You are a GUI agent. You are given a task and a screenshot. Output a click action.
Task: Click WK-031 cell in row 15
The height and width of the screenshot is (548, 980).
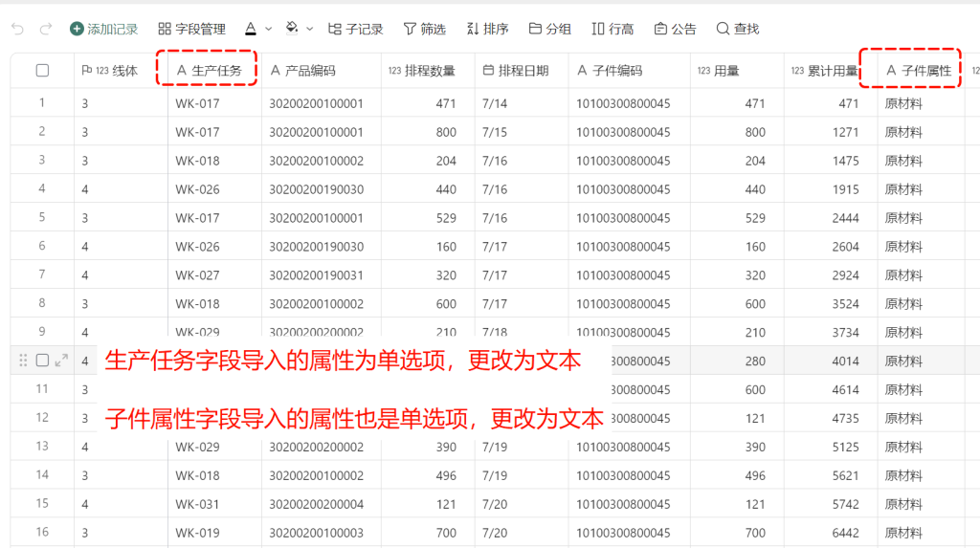(214, 504)
